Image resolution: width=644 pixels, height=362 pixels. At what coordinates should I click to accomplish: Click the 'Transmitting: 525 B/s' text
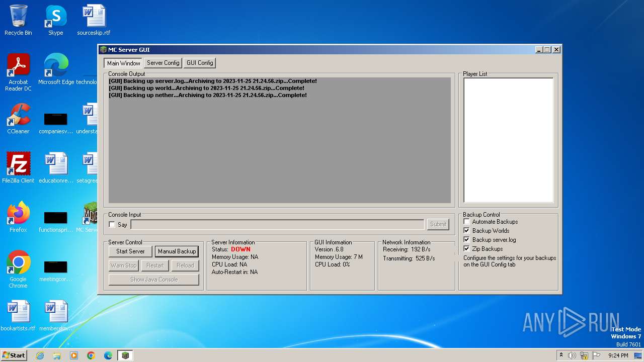pyautogui.click(x=409, y=258)
